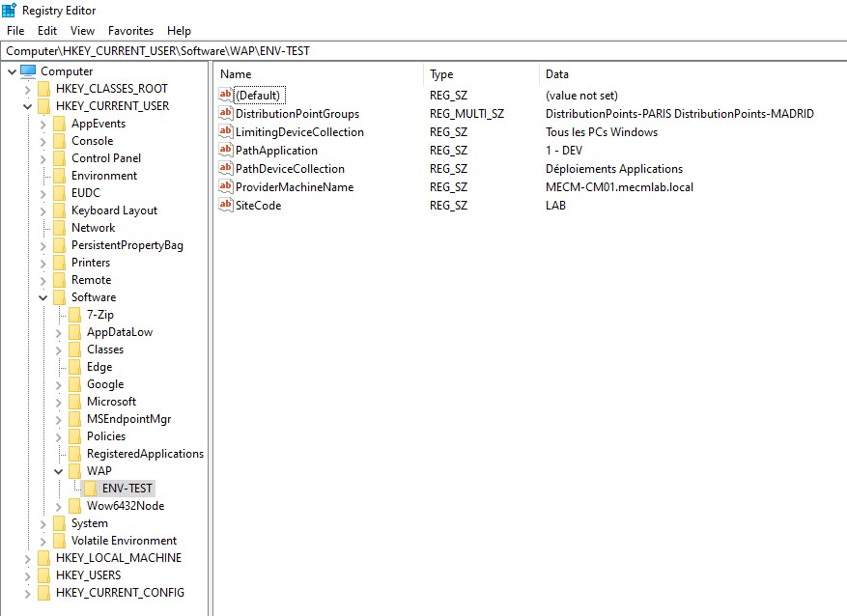
Task: Open the View menu
Action: tap(82, 30)
